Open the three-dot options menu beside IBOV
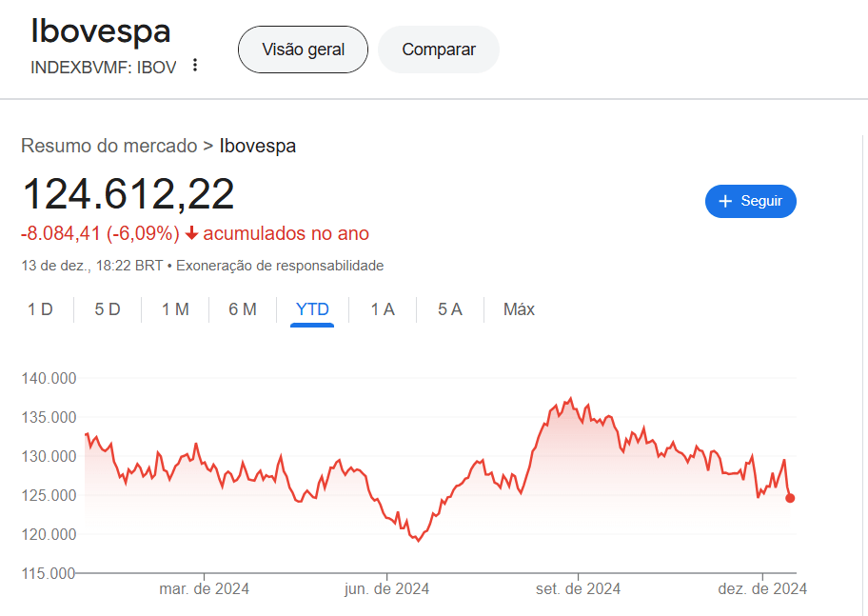 195,66
